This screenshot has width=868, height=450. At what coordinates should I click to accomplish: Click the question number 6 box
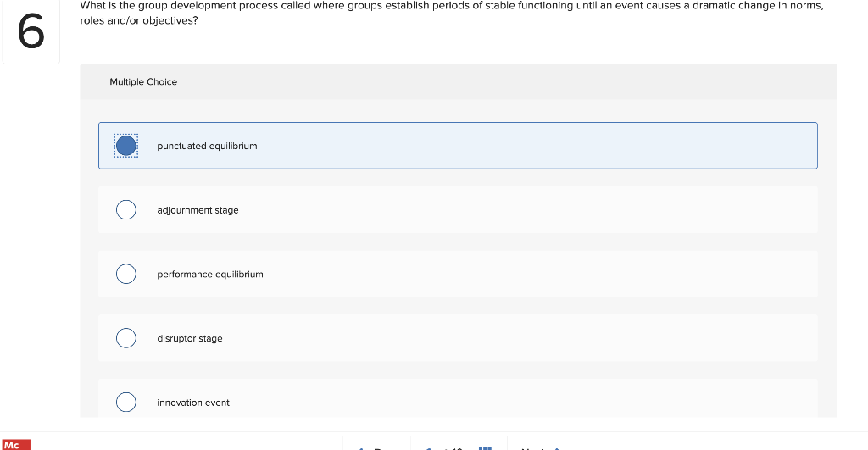coord(31,32)
